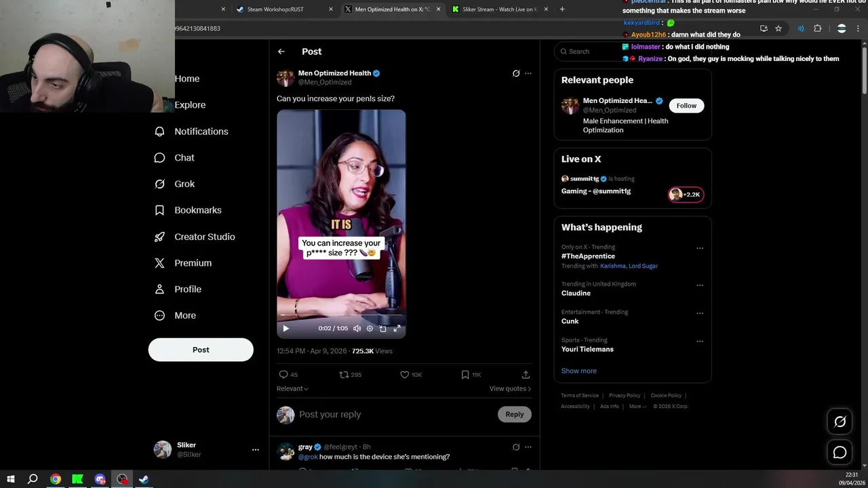
Task: Expand the Relevant replies sort dropdown
Action: pyautogui.click(x=292, y=389)
